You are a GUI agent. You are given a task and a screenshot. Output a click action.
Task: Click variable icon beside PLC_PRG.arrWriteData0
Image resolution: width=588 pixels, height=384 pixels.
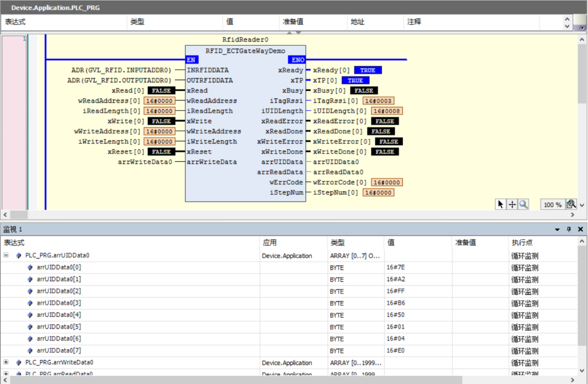pos(19,362)
